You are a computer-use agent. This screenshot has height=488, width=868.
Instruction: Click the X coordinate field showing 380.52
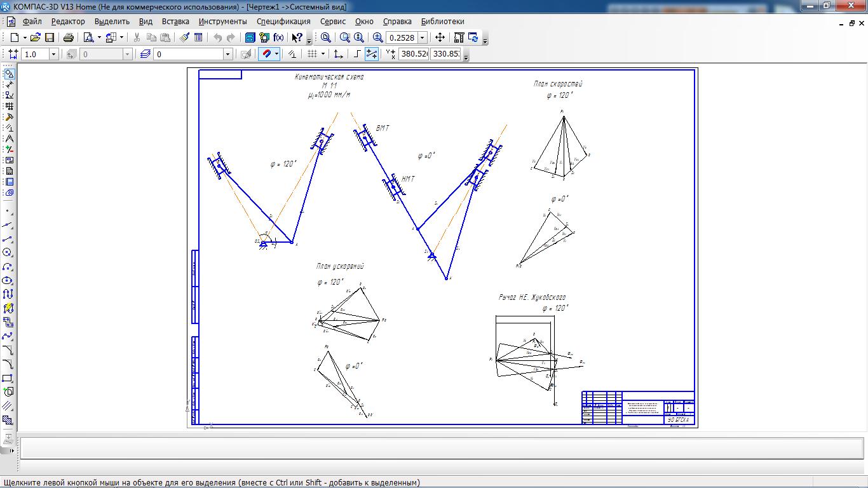[x=413, y=54]
